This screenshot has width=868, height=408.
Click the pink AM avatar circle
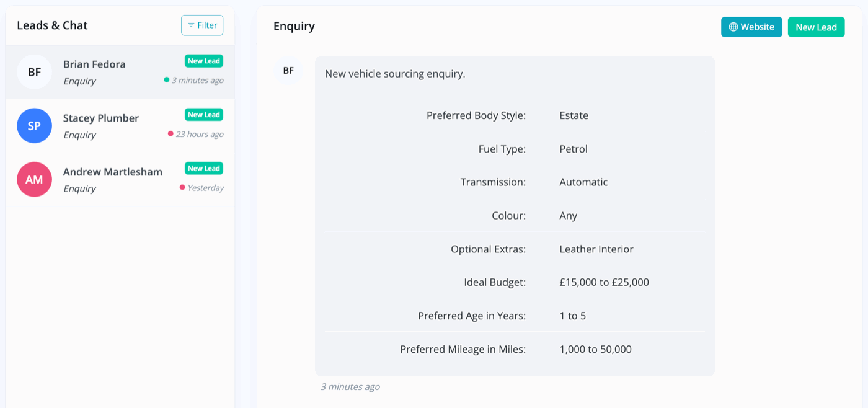[34, 179]
